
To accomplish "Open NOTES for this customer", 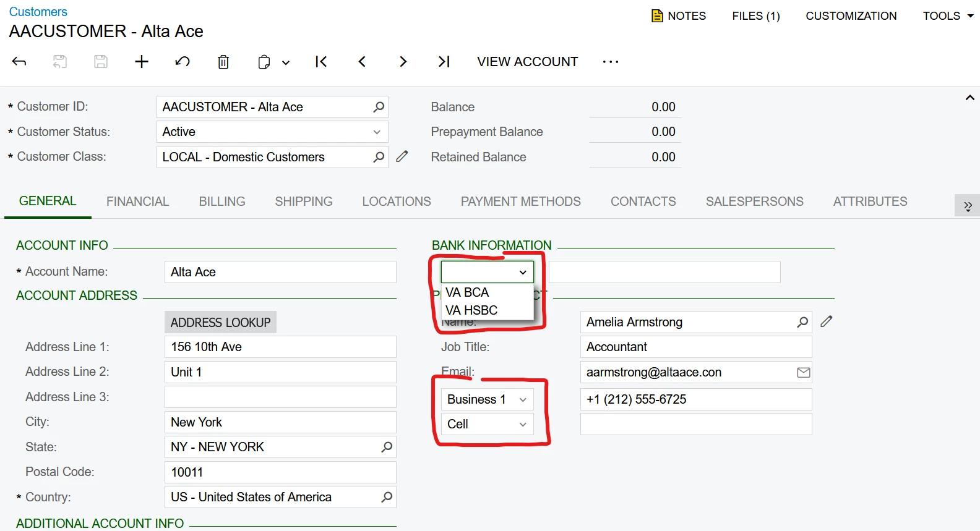I will coord(679,16).
